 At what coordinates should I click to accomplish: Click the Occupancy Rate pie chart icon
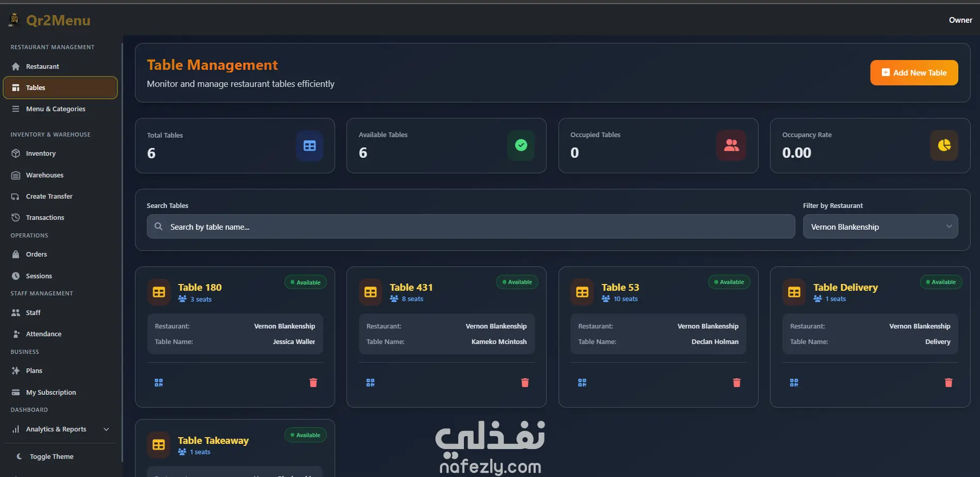point(944,145)
